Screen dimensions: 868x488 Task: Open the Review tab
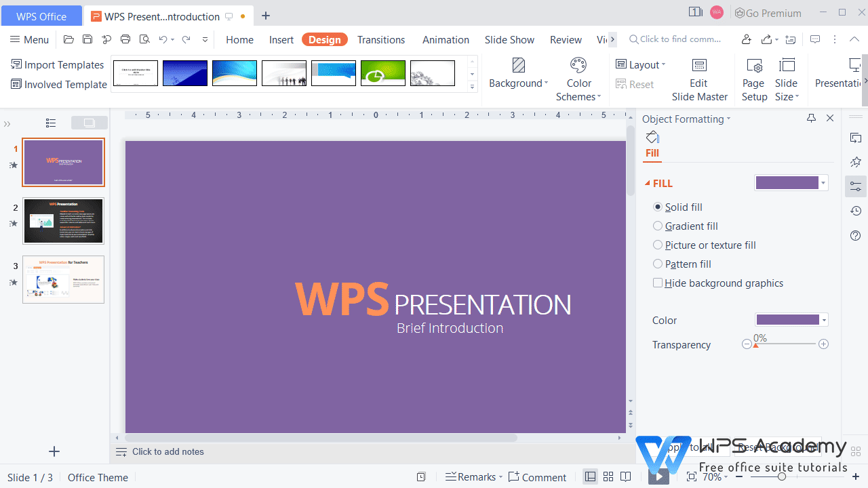pos(566,39)
